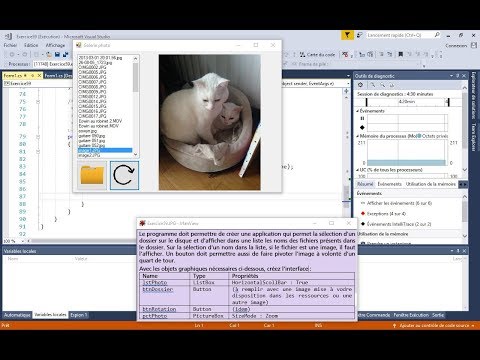Collapse the Événements graph section
The height and width of the screenshot is (360, 480).
click(358, 111)
